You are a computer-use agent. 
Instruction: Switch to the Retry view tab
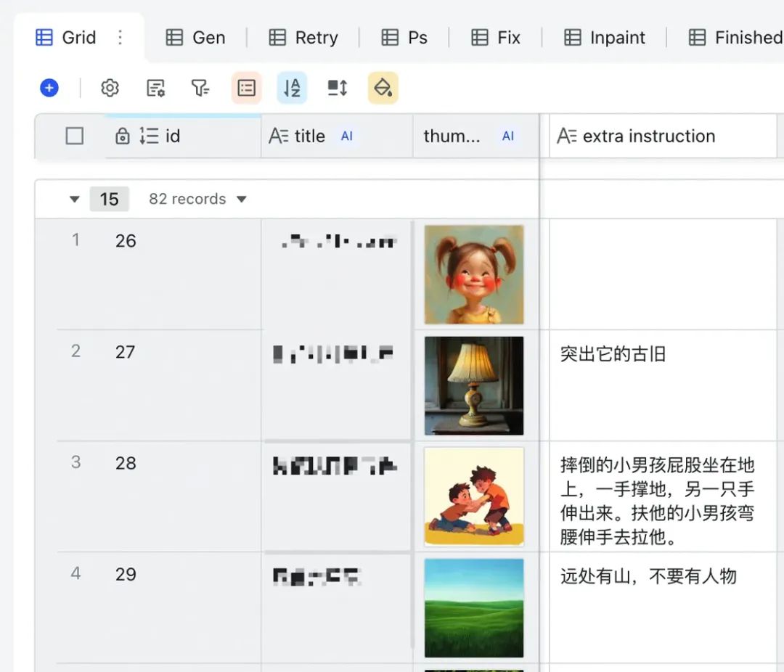[x=303, y=38]
